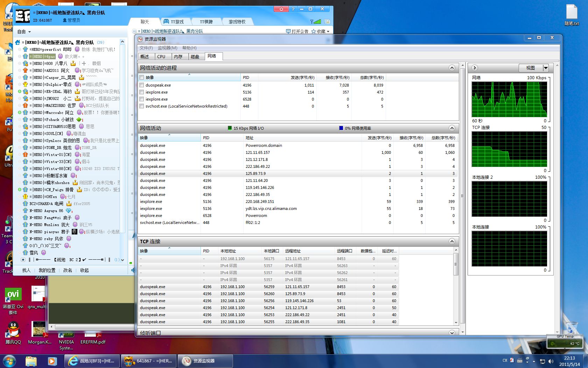Click the 打开公告 link
This screenshot has width=588, height=368.
[297, 31]
